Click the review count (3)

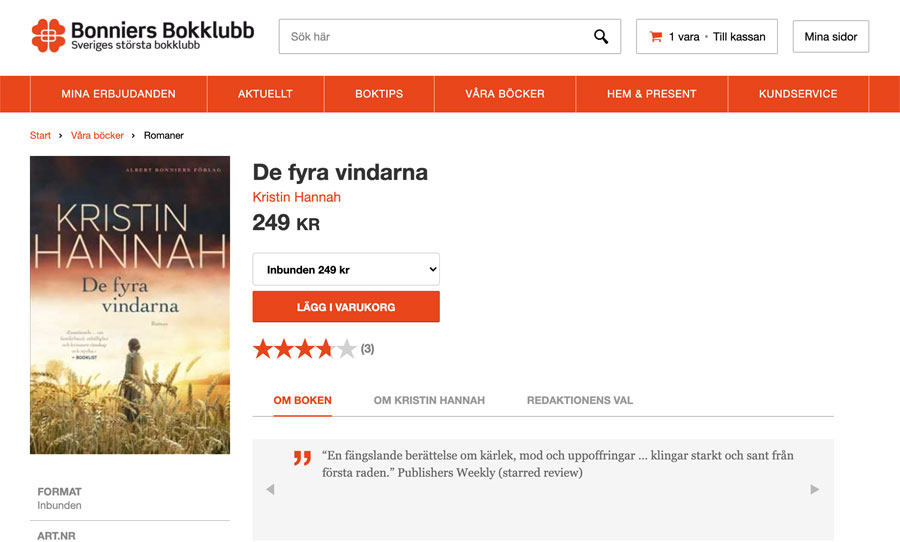click(367, 349)
